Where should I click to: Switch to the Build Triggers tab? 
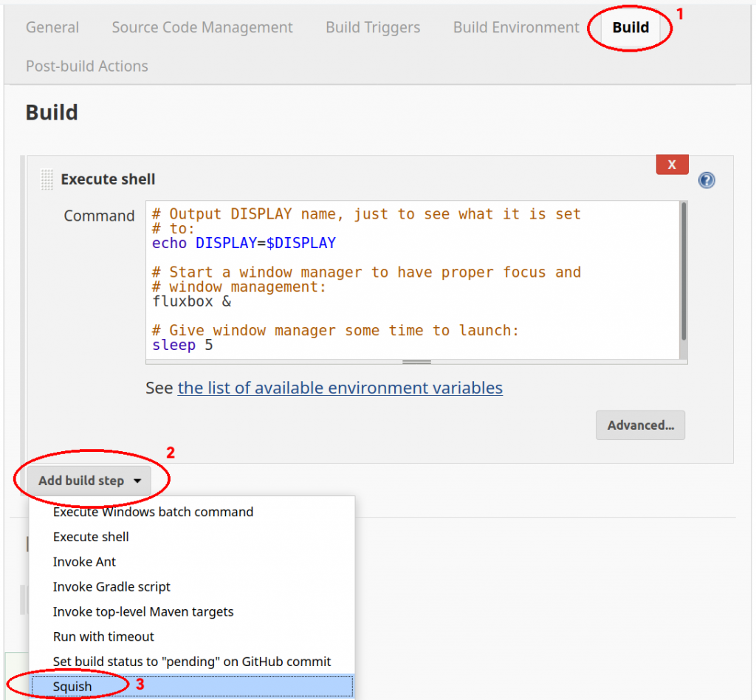click(x=372, y=27)
